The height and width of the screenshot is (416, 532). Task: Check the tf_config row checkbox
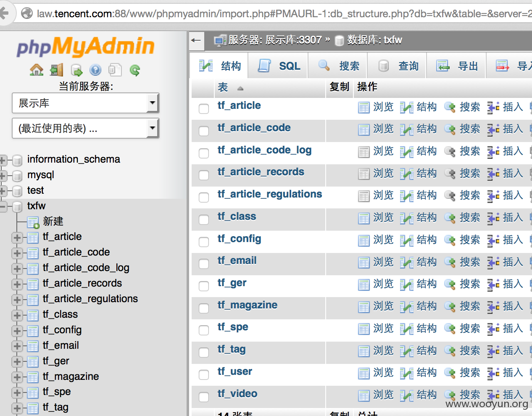204,242
